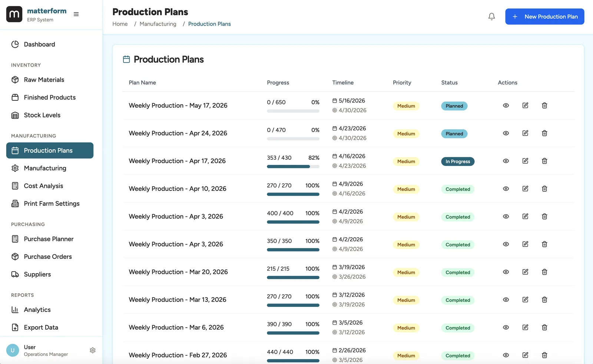This screenshot has width=593, height=364.
Task: Open the user settings gear
Action: click(93, 350)
